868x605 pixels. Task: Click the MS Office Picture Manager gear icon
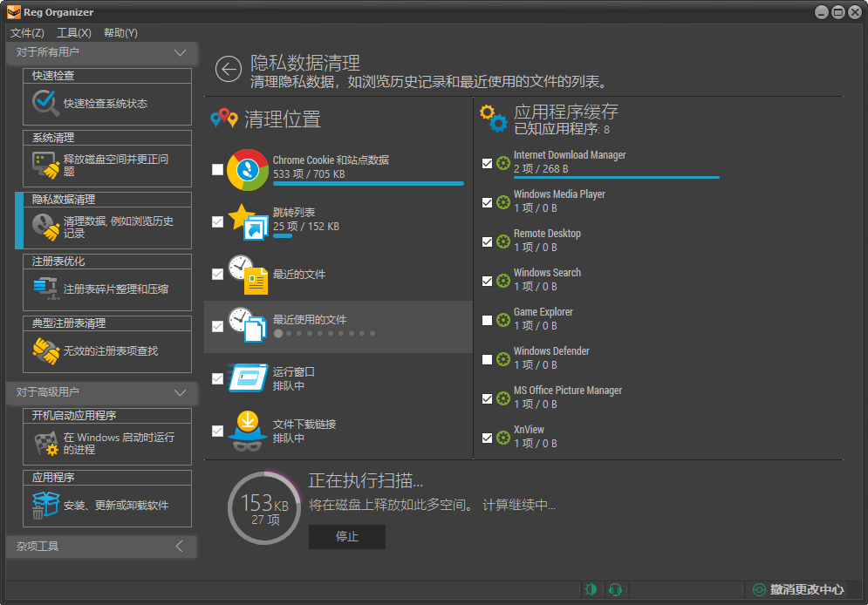pyautogui.click(x=503, y=398)
